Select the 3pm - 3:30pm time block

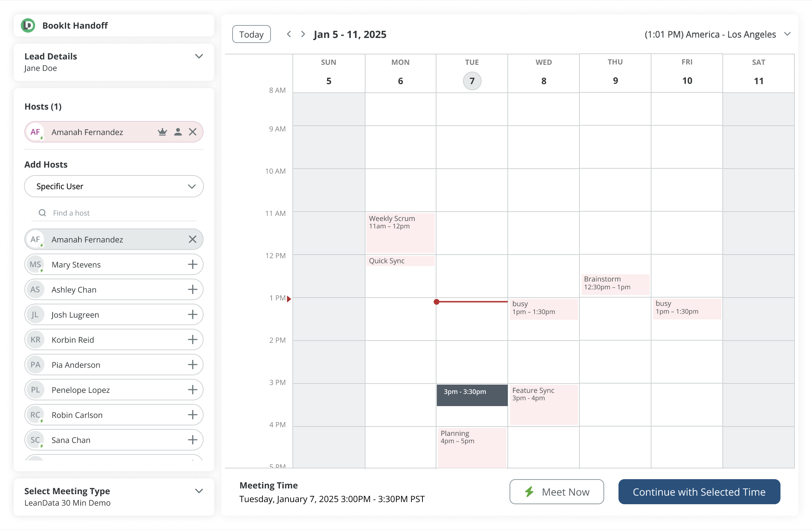point(472,395)
